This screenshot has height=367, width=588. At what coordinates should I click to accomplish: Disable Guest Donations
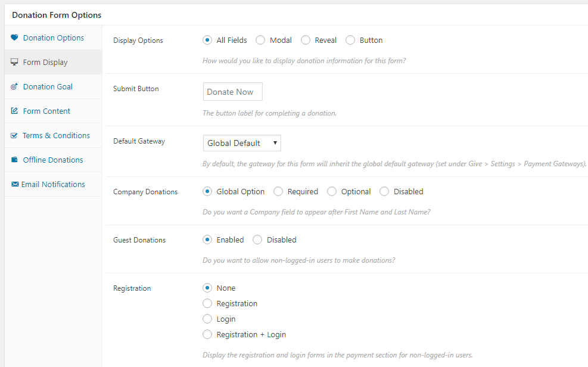coord(257,240)
